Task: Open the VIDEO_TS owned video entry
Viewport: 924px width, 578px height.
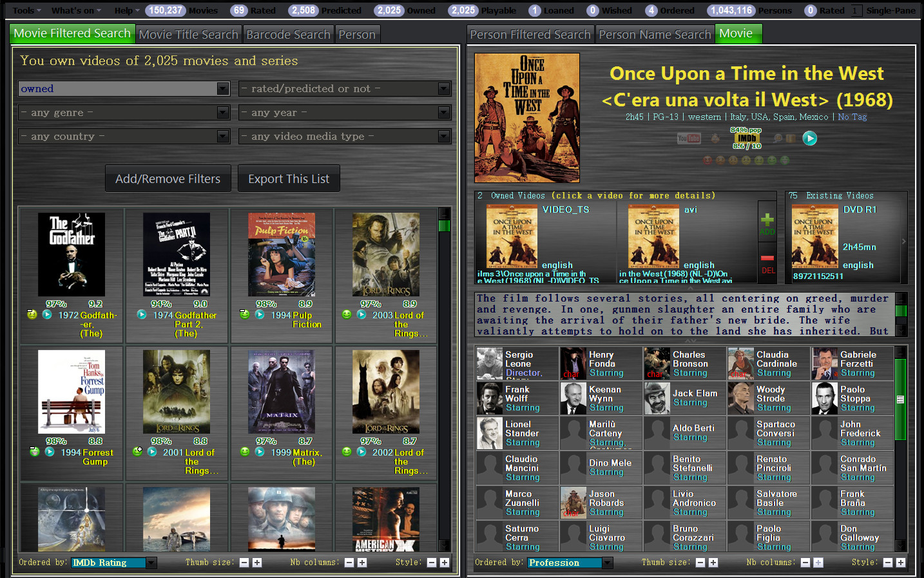Action: coord(545,243)
